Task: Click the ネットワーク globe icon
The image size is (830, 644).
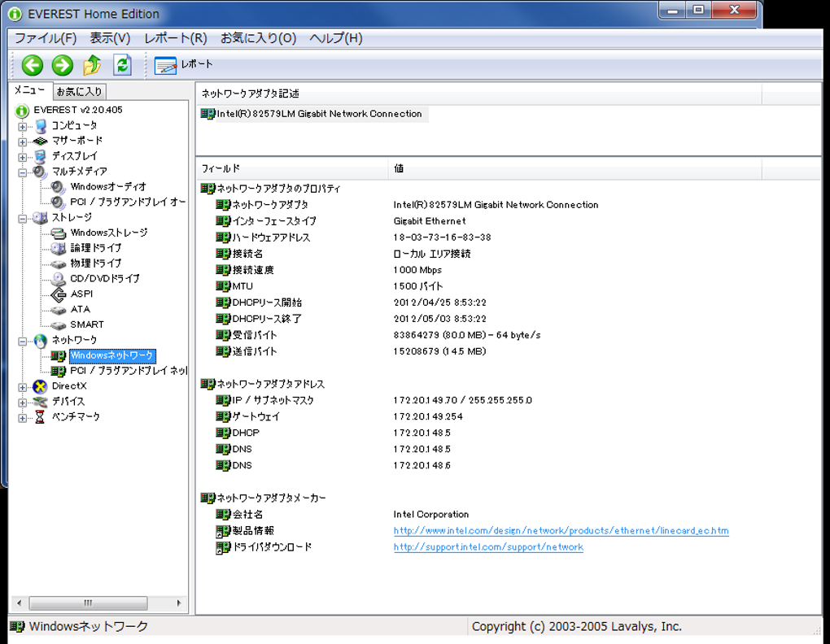Action: [40, 341]
